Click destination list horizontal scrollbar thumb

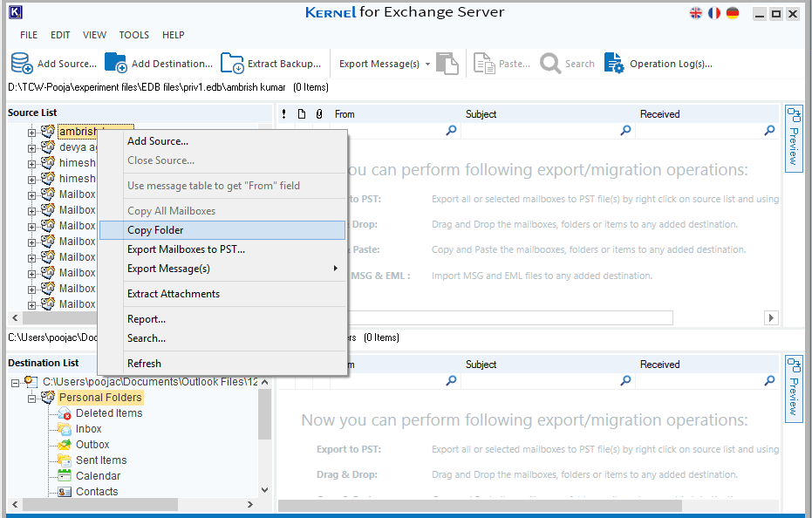[x=100, y=504]
